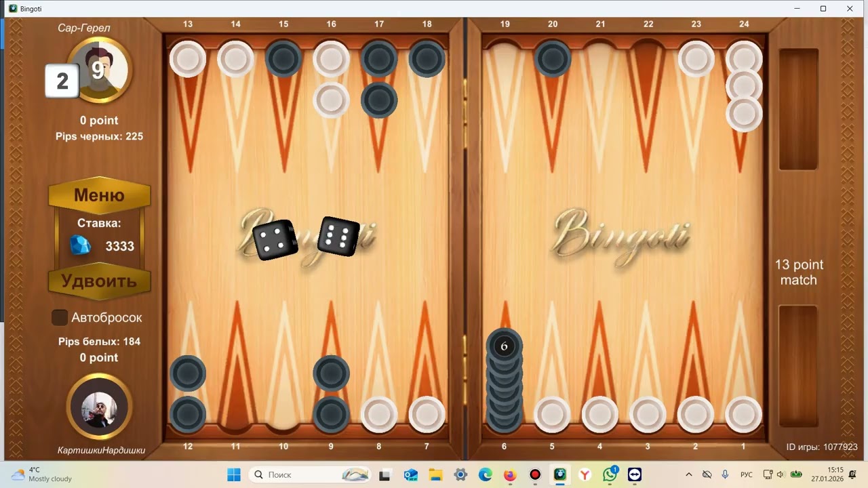Open Firefox from the taskbar
This screenshot has width=868, height=488.
tap(510, 474)
